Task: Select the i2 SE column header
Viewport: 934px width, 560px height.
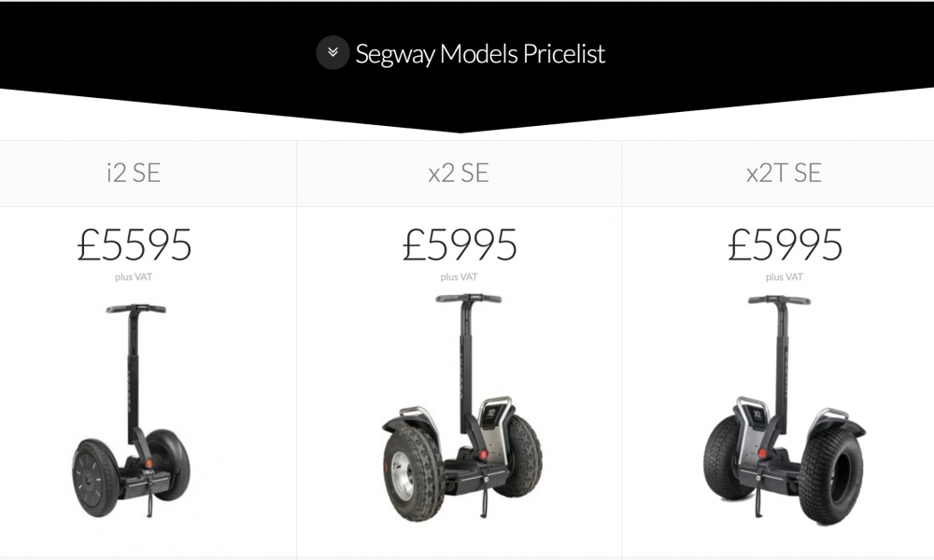Action: 134,174
